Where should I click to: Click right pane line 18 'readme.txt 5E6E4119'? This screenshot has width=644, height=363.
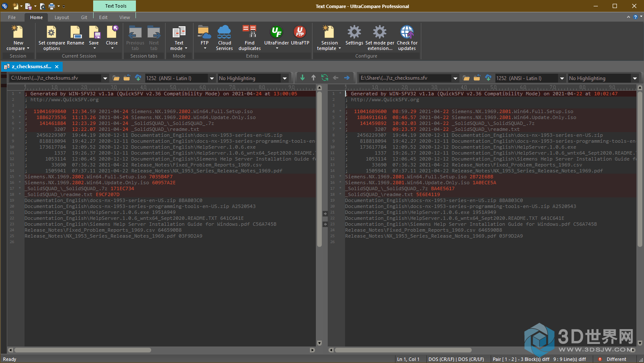point(392,194)
